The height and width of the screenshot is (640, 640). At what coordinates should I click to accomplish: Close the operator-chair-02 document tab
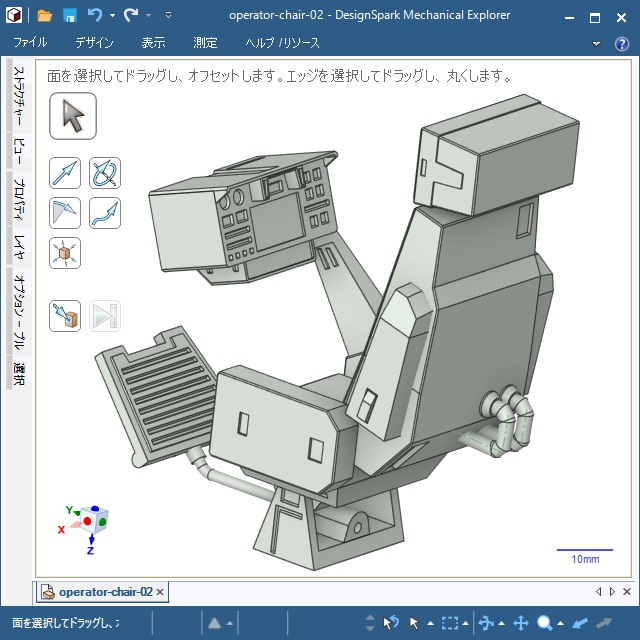(160, 592)
